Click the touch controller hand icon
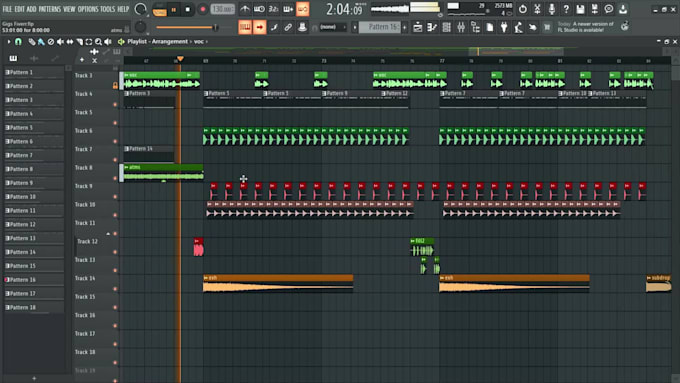Screen dimensions: 680x383 [533, 27]
